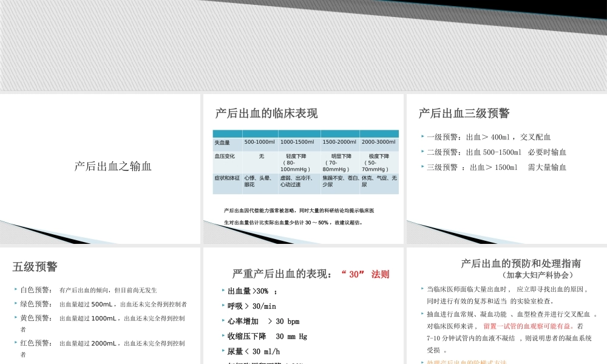Click the 收缩压下降 30 mm Hg bullet
607x364 pixels.
tap(267, 337)
